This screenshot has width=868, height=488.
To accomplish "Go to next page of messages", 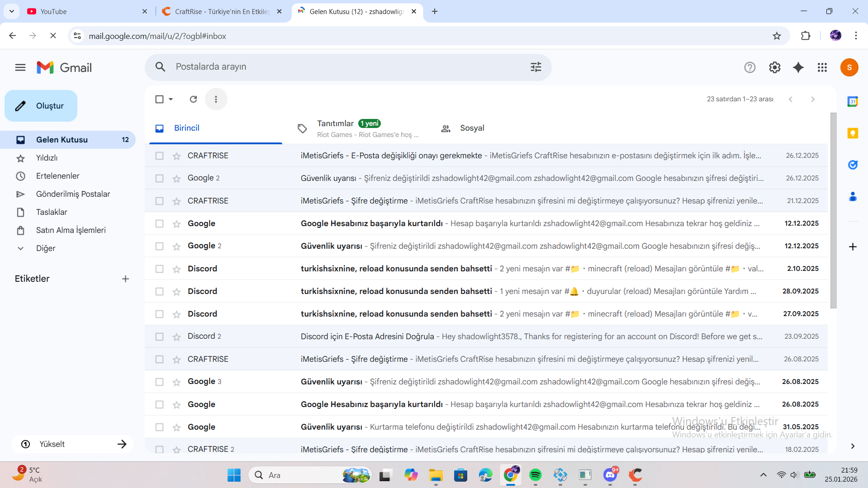I will click(x=813, y=99).
